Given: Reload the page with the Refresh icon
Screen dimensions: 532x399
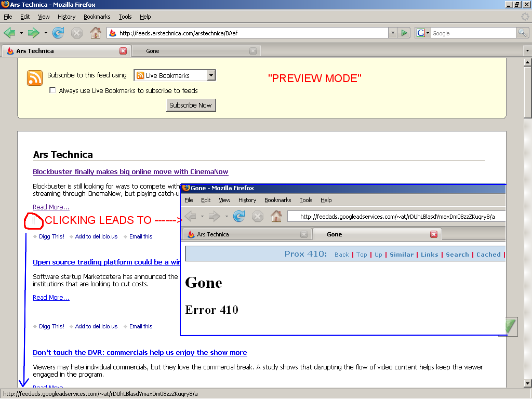Looking at the screenshot, I should 58,33.
